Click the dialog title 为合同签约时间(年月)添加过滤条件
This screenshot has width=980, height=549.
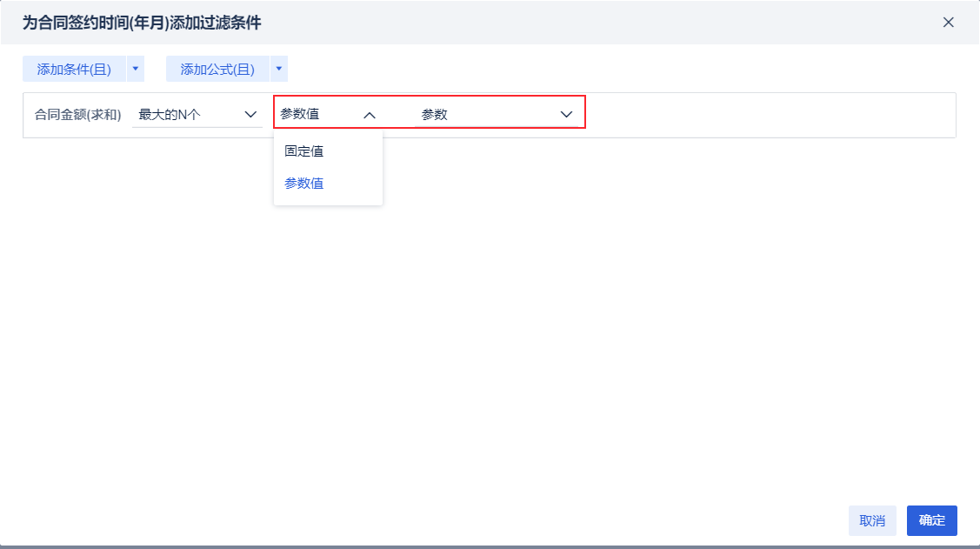coord(142,23)
